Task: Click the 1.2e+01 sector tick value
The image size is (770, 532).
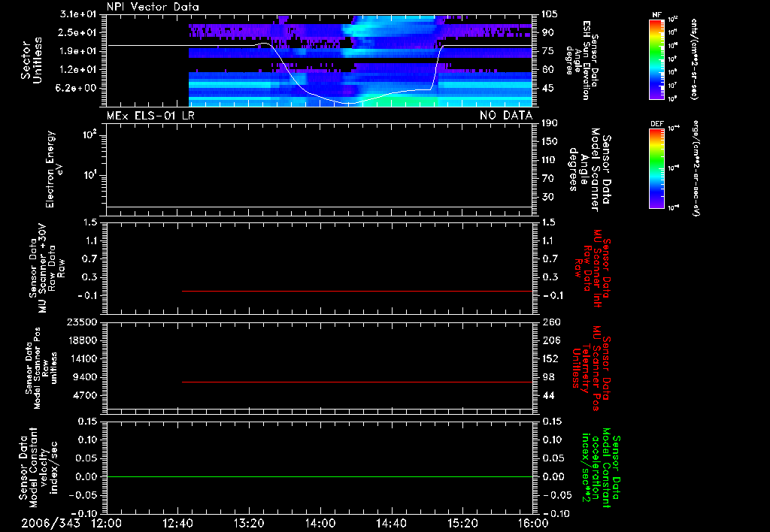Action: [x=78, y=70]
